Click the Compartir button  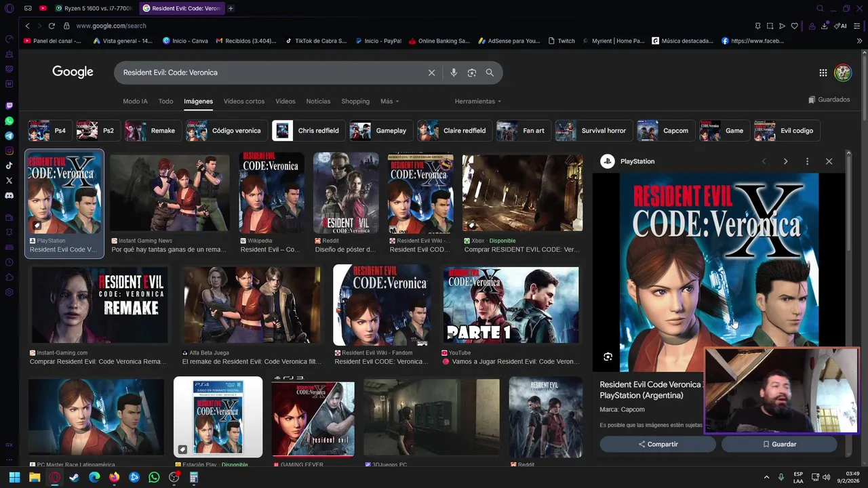658,444
